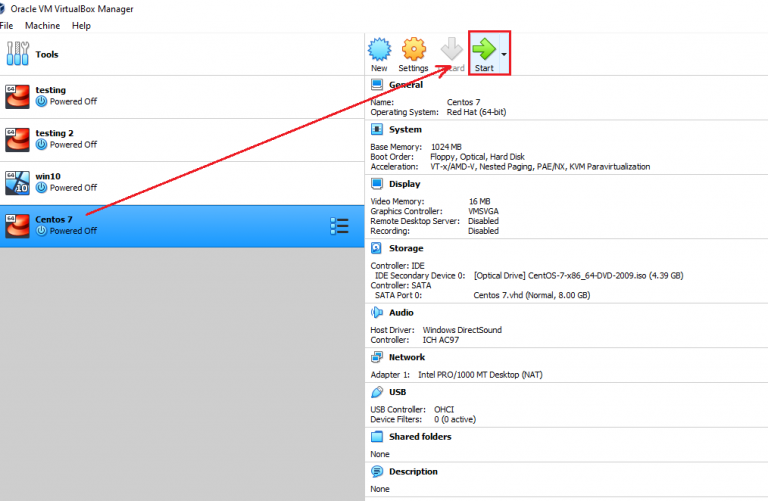This screenshot has height=501, width=768.
Task: Open Settings with the gear icon
Action: point(414,49)
